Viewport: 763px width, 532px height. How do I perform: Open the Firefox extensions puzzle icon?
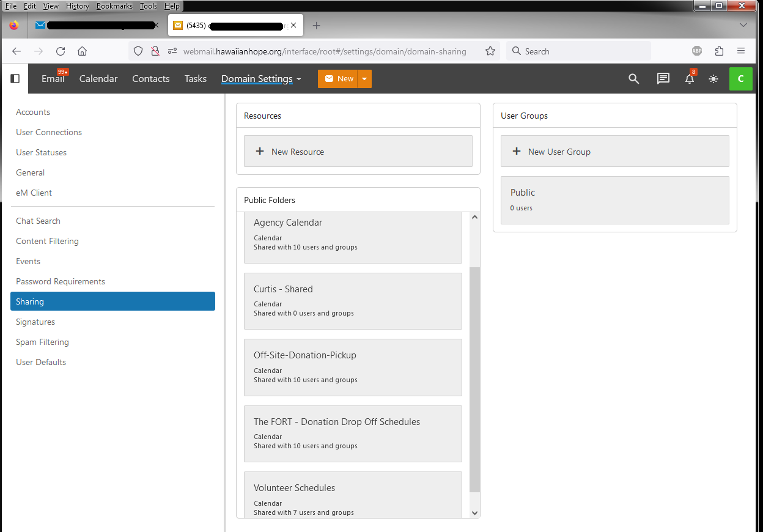(x=719, y=51)
